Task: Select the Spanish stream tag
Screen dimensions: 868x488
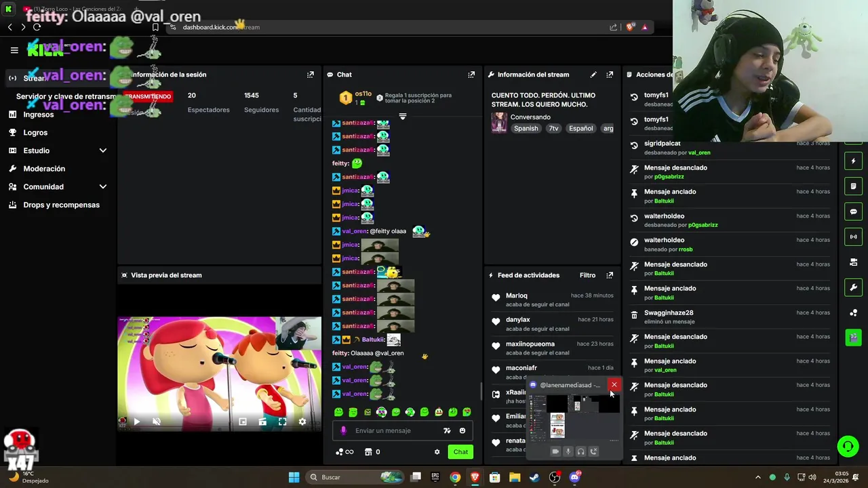Action: 526,128
